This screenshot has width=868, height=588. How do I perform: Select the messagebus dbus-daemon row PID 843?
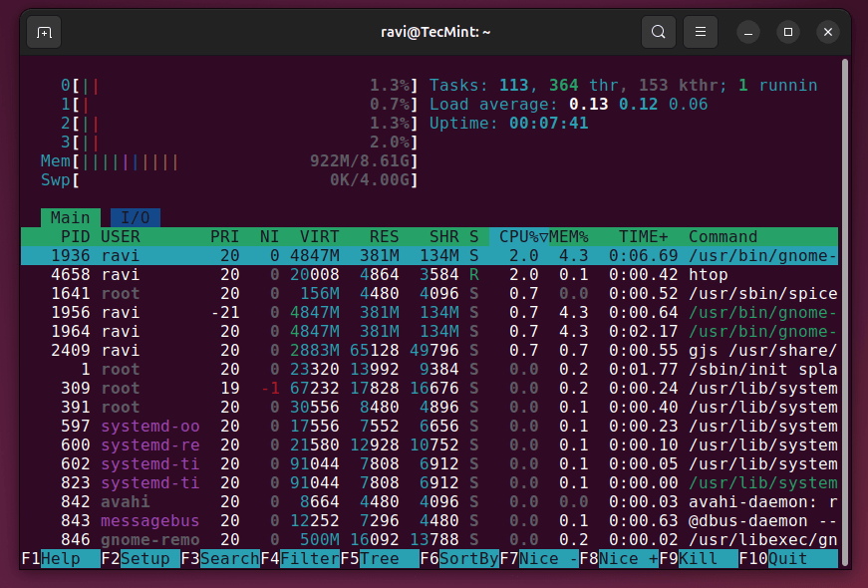pos(430,521)
